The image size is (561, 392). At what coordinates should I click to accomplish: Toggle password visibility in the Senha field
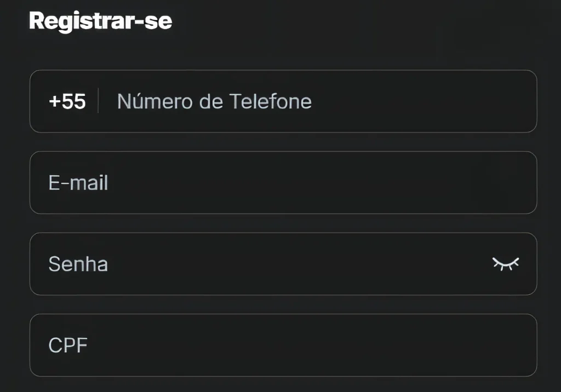click(506, 264)
